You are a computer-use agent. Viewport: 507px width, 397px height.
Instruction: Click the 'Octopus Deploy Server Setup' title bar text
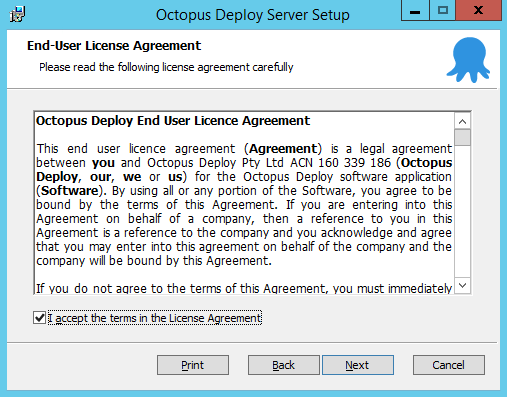pyautogui.click(x=253, y=15)
